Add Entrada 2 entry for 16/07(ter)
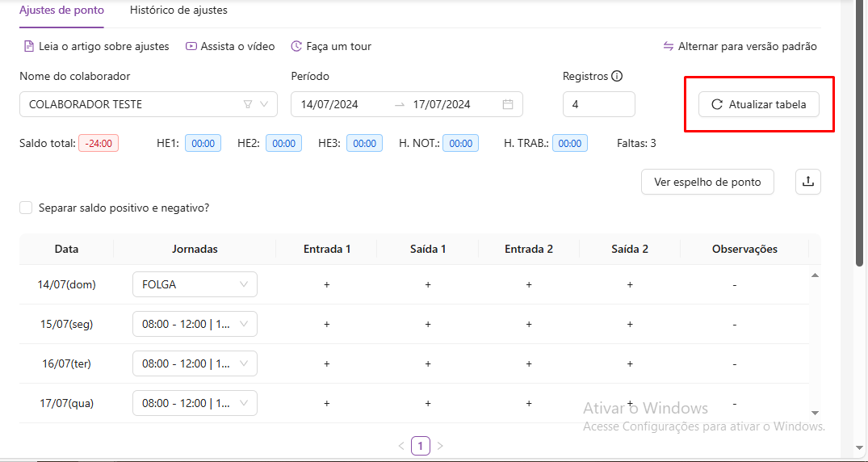The image size is (868, 462). pos(529,363)
